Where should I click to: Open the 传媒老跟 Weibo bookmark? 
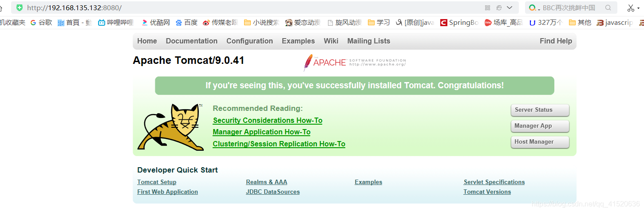pyautogui.click(x=220, y=22)
